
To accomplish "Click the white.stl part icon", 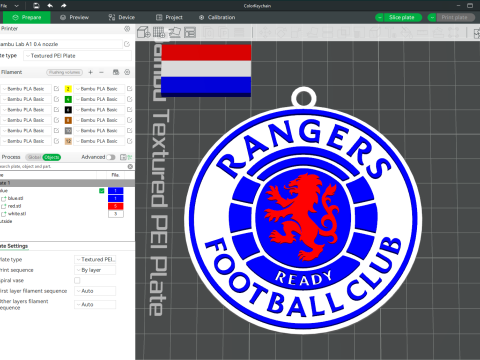I will pyautogui.click(x=4, y=214).
